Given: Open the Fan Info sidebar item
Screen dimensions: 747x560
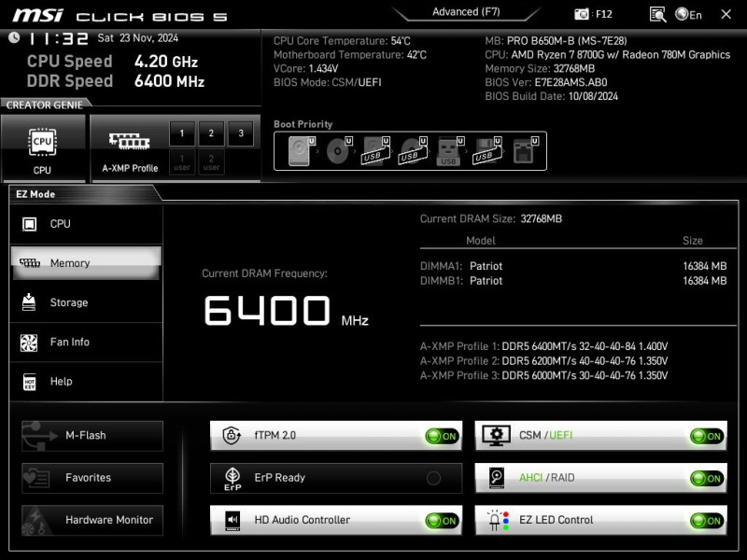Looking at the screenshot, I should (x=86, y=342).
